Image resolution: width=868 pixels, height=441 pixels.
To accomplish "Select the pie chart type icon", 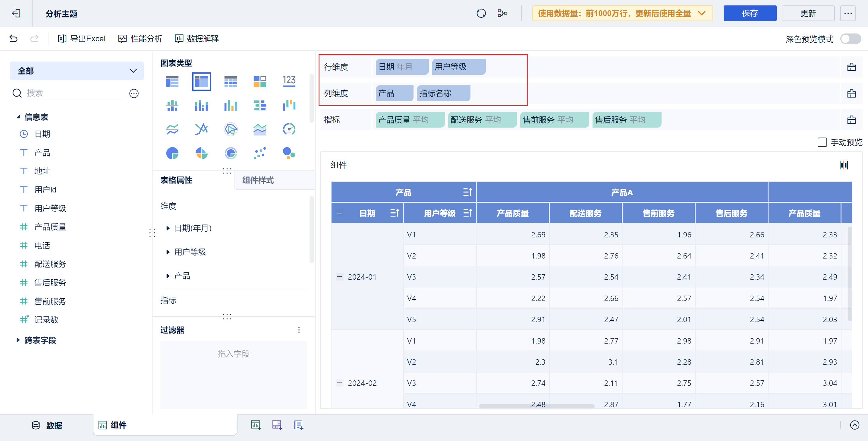I will coord(172,154).
